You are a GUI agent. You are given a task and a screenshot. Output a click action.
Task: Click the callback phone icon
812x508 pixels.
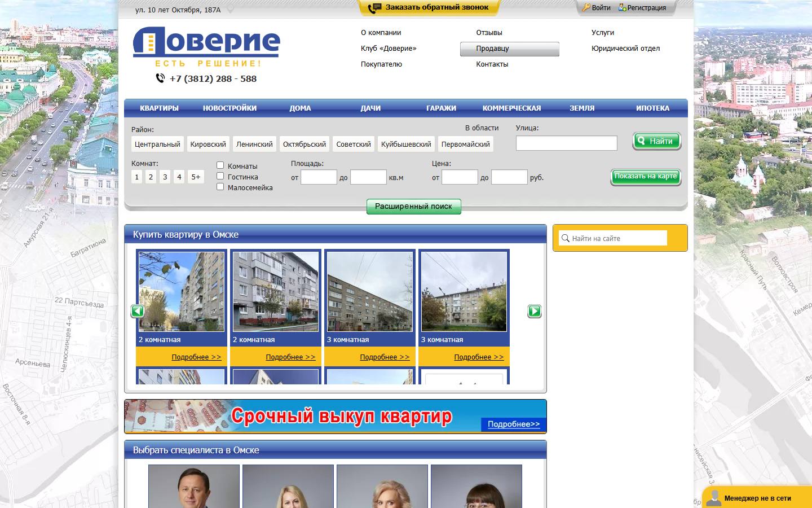point(374,8)
